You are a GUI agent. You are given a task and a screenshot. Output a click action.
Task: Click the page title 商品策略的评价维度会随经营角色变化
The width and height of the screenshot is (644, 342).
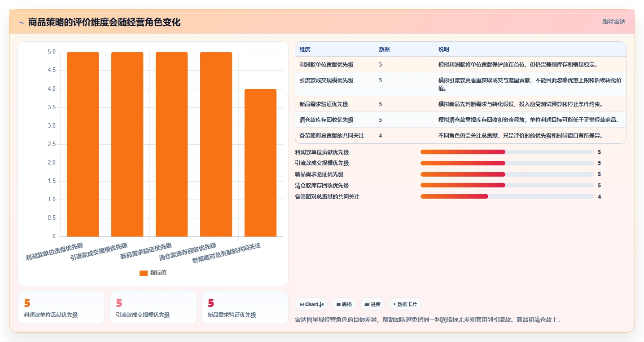pos(104,22)
